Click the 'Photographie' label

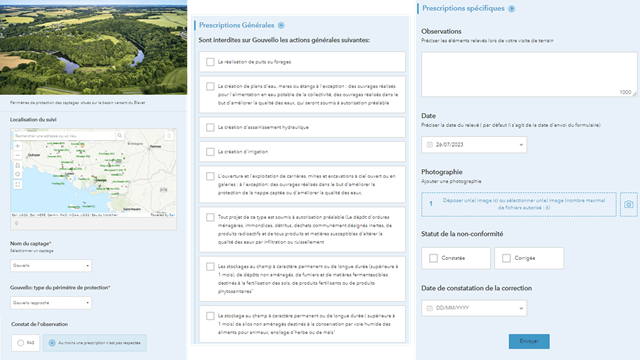[442, 172]
